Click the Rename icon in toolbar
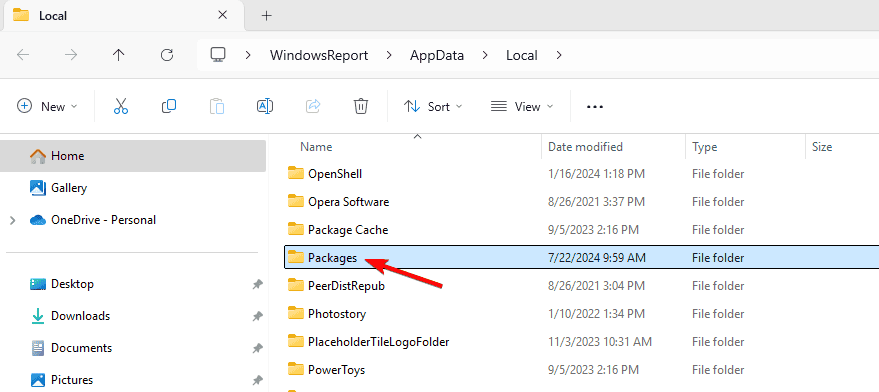 (265, 106)
